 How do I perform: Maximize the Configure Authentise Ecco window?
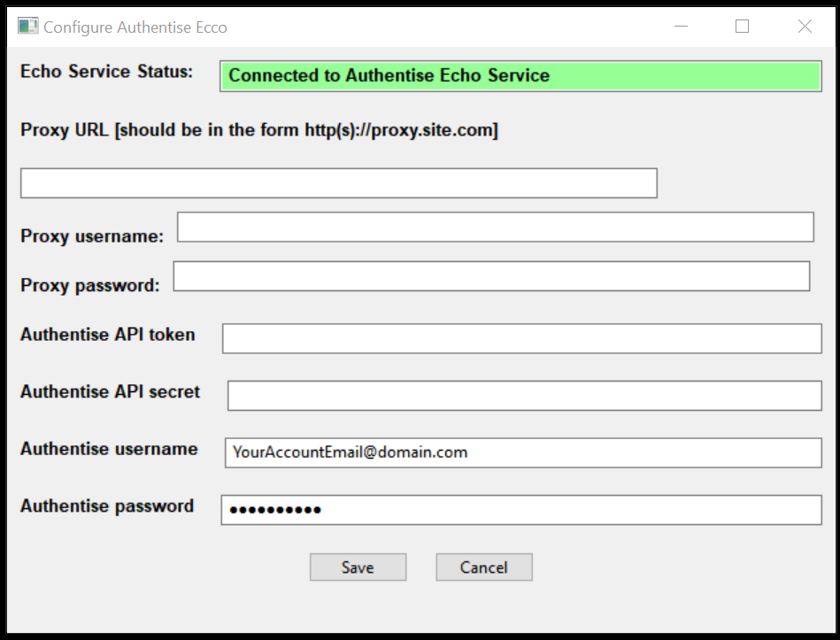click(x=743, y=27)
